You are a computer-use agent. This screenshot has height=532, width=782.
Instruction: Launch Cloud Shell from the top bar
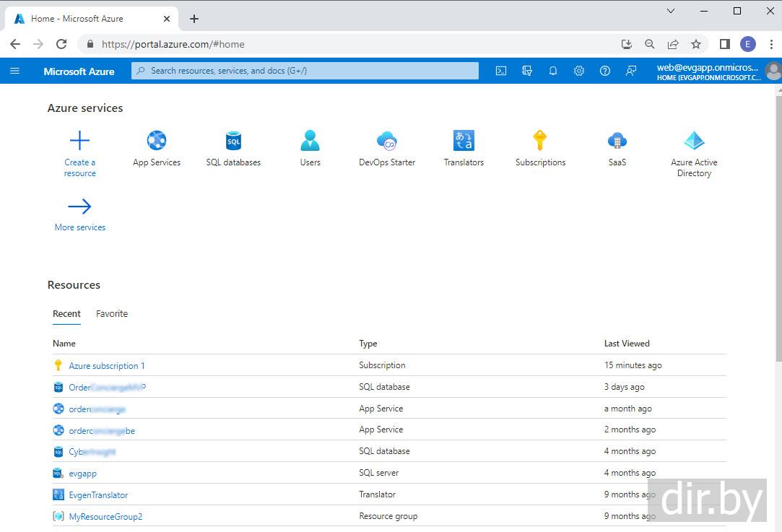pyautogui.click(x=500, y=71)
